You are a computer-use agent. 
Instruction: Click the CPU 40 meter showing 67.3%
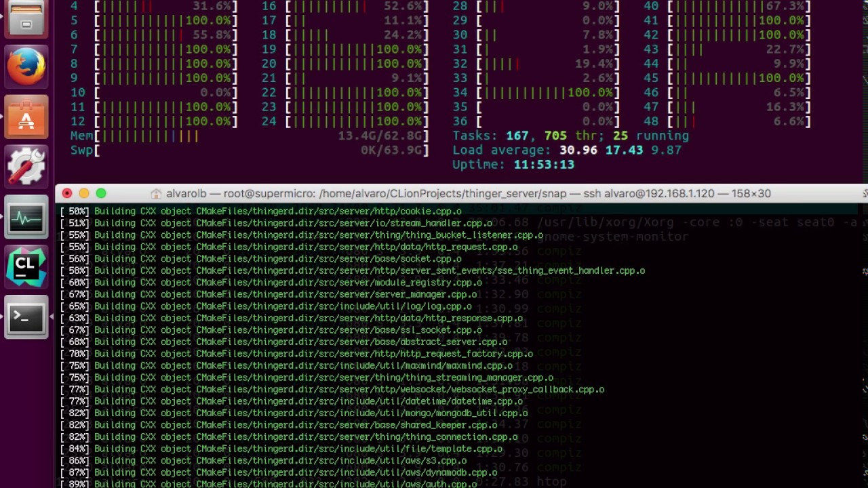tap(727, 6)
